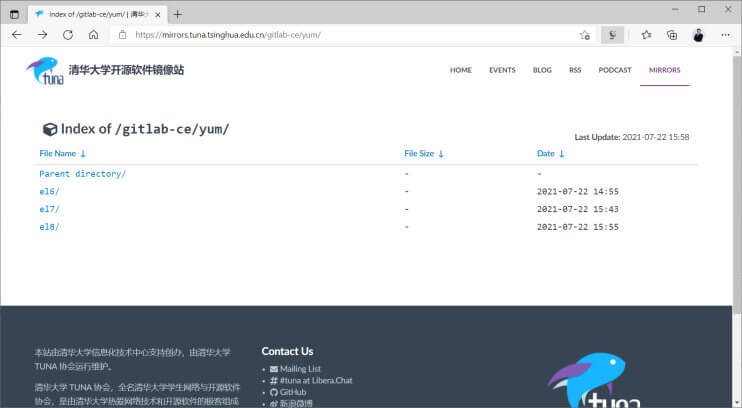This screenshot has width=742, height=408.
Task: Open the Mailing List link
Action: point(300,369)
